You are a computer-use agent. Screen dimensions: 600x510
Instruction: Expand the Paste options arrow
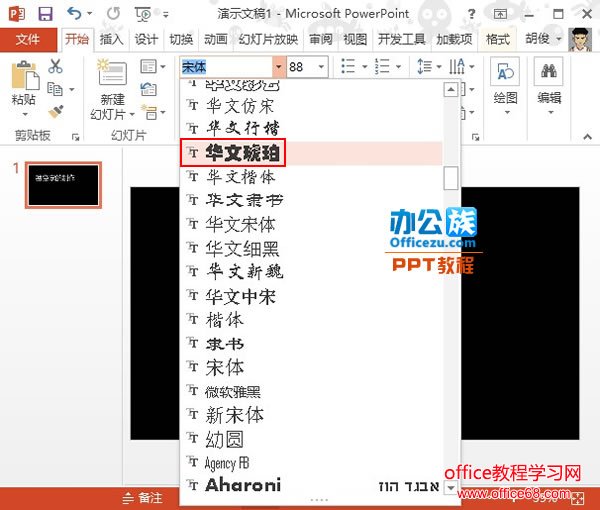25,114
